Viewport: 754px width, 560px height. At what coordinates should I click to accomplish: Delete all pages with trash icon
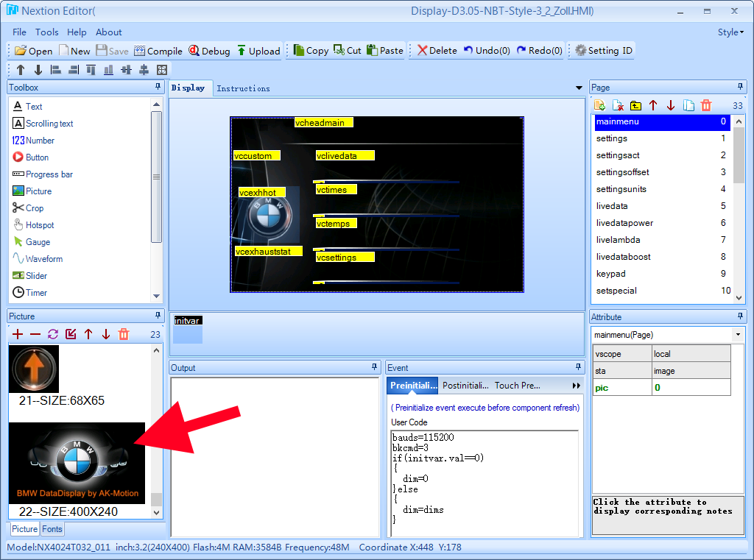click(x=706, y=106)
